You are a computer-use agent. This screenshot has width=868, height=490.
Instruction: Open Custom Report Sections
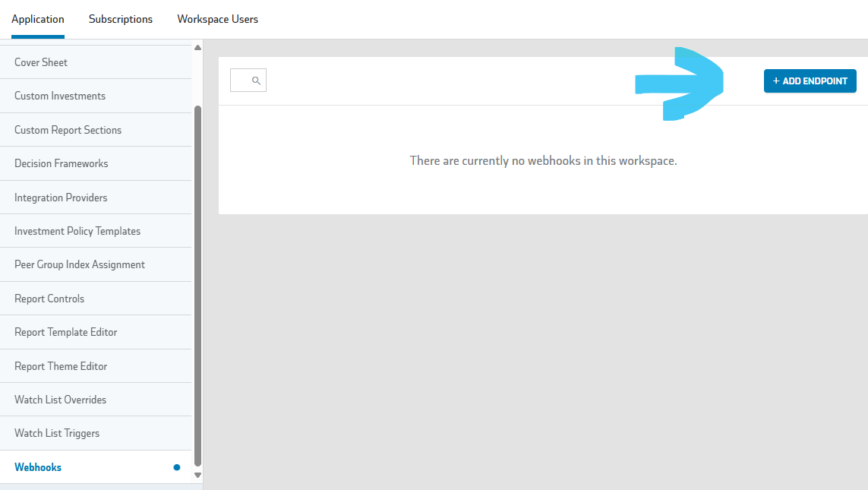tap(68, 130)
